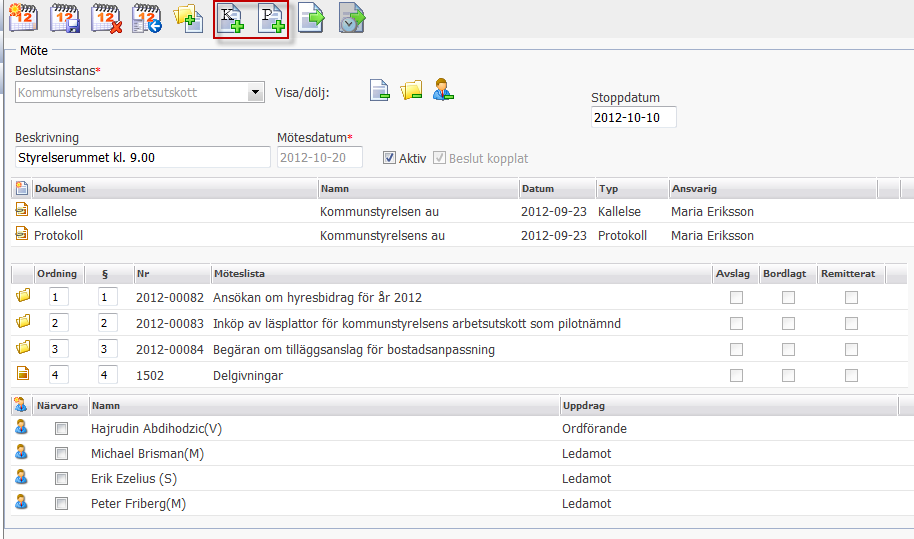Sort meeting list by Nr header
The image size is (914, 539).
143,274
